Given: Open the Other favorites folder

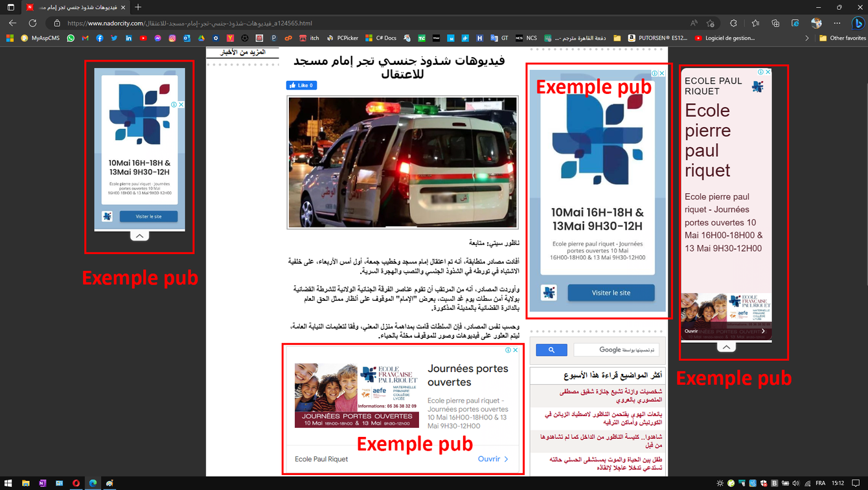Looking at the screenshot, I should pos(842,38).
